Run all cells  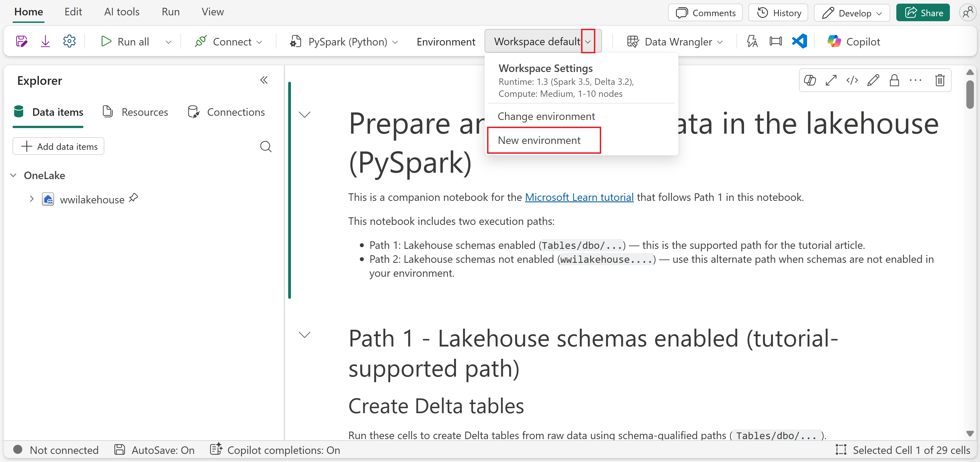125,42
